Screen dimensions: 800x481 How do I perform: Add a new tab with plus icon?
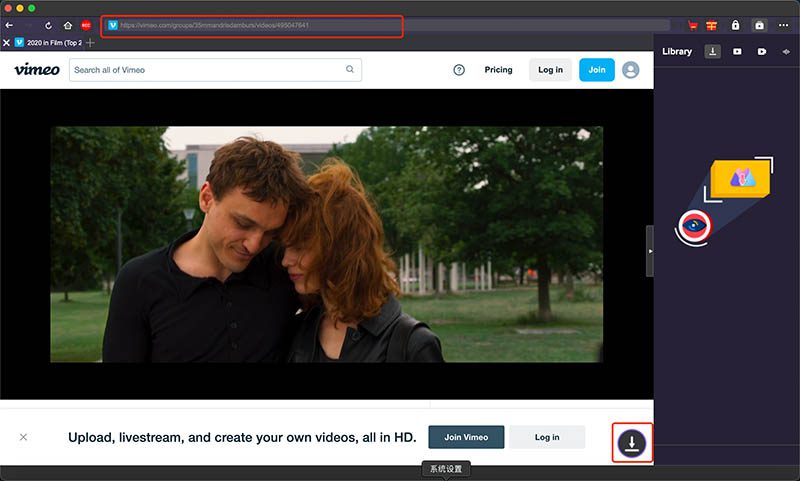click(x=90, y=43)
